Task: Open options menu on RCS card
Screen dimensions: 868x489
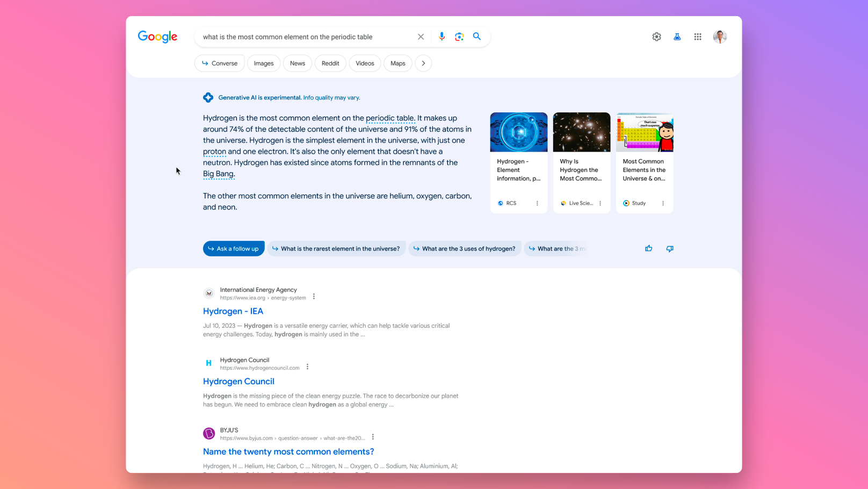Action: point(537,203)
